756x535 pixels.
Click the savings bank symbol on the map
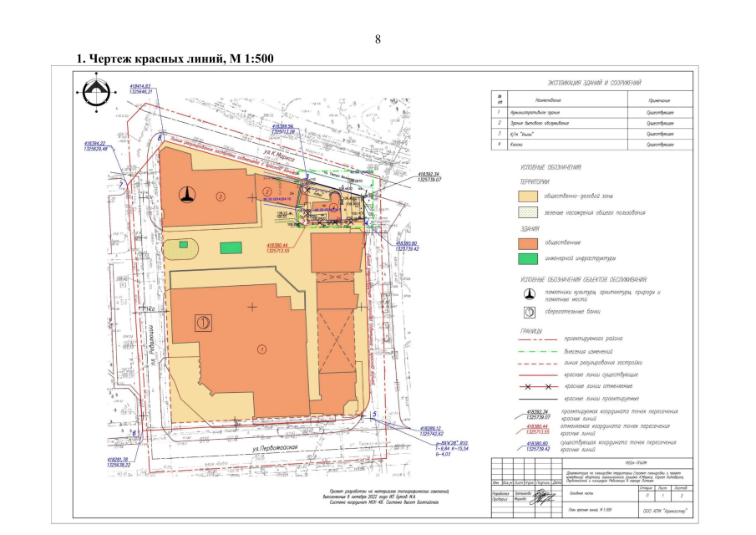pos(201,320)
